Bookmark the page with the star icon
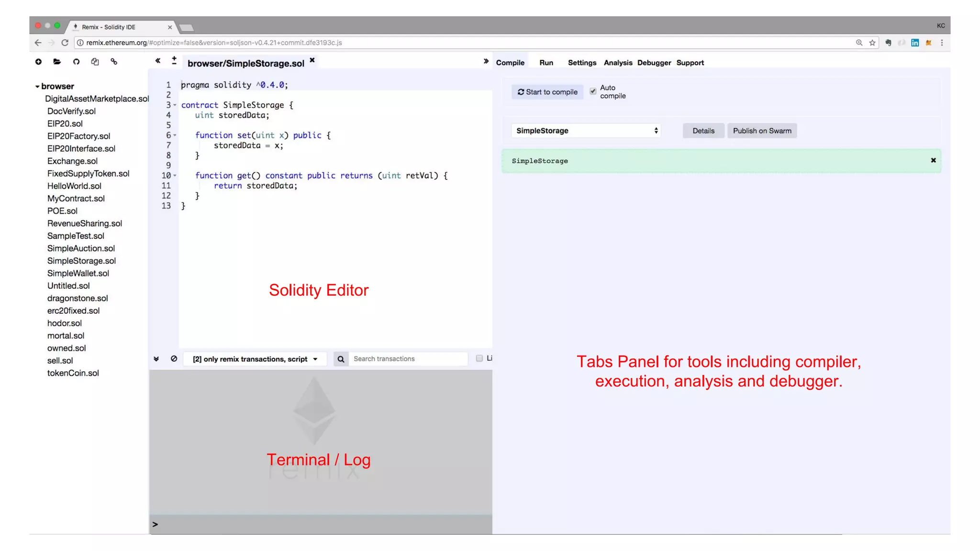The image size is (980, 551). coord(872,43)
